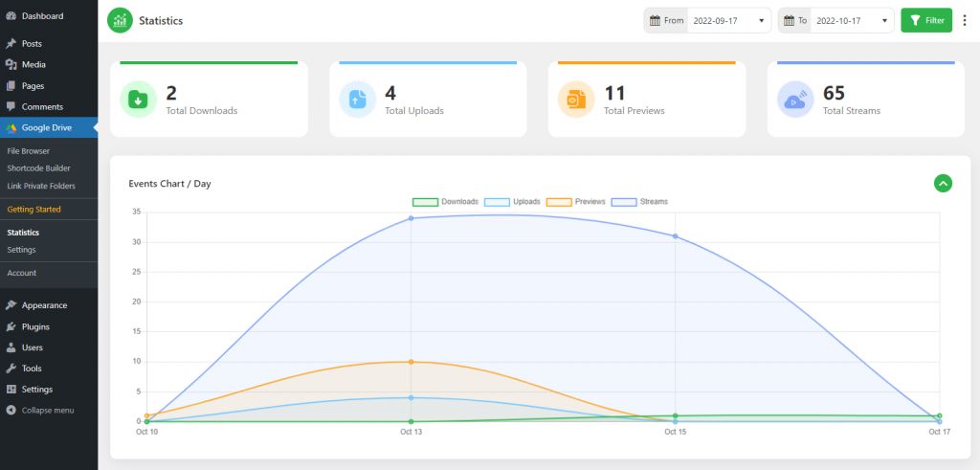Click the Oct 13 axis label
This screenshot has width=980, height=470.
(x=411, y=432)
